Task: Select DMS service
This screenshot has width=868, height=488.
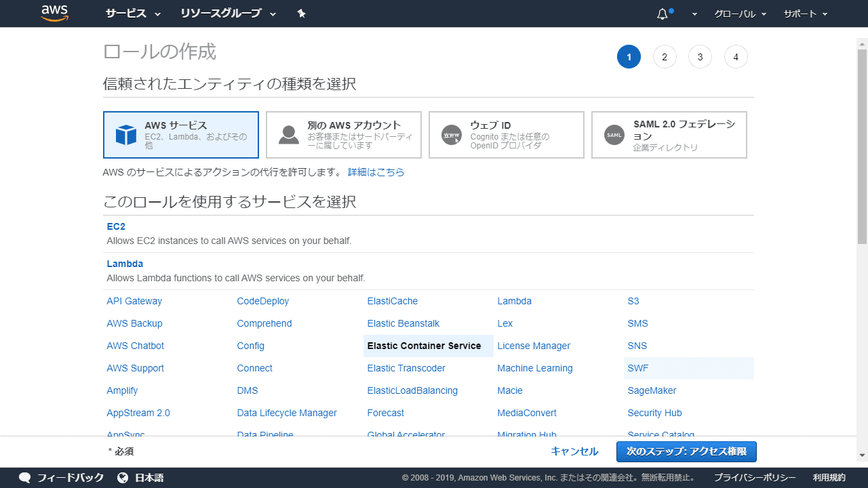Action: (248, 390)
